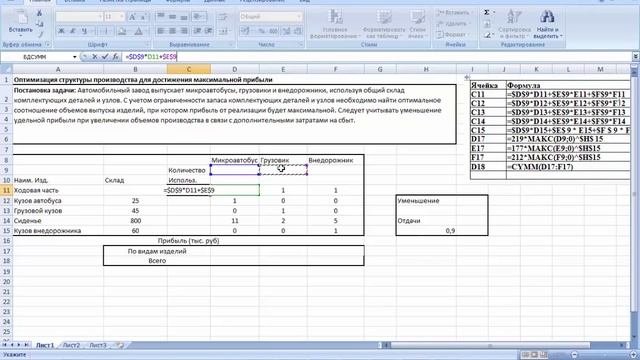Toggle Bold (Ж) formatting

click(x=61, y=31)
